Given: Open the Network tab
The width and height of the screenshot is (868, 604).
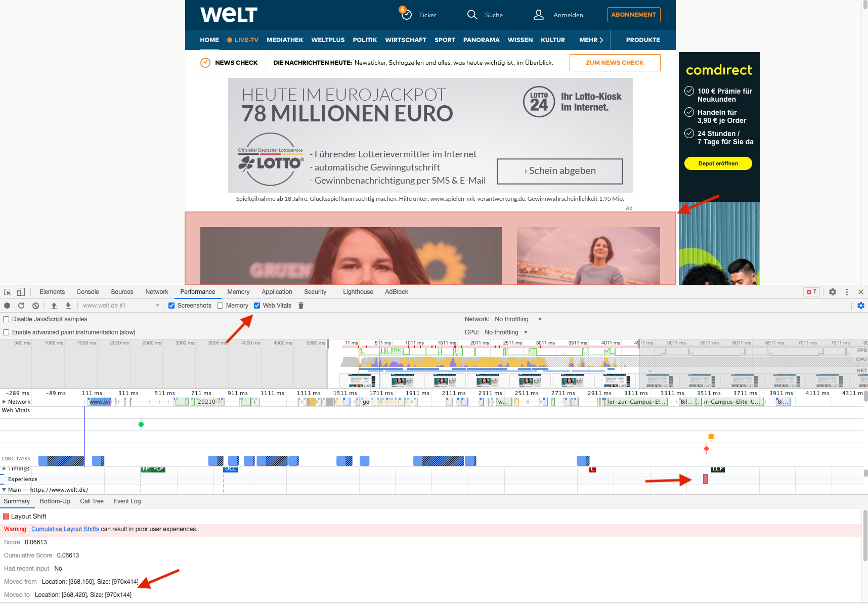Looking at the screenshot, I should click(157, 292).
